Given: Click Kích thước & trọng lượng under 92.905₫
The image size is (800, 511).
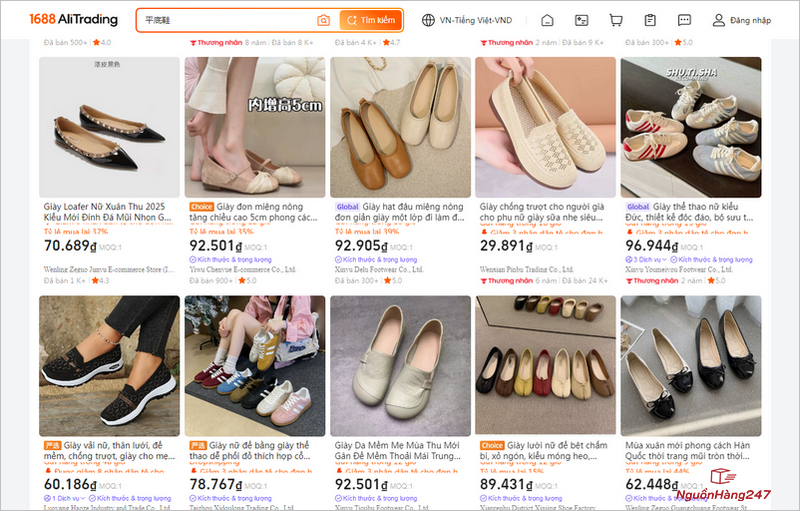Looking at the screenshot, I should point(376,260).
